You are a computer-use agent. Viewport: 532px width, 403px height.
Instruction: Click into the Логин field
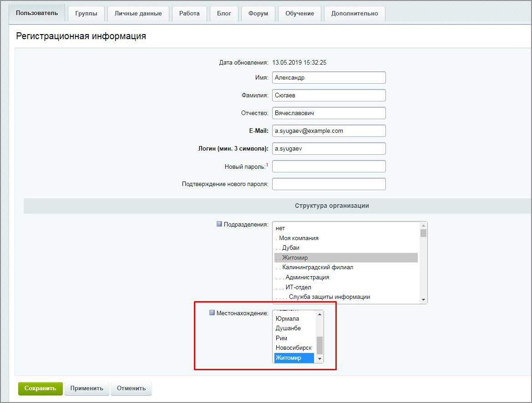(x=329, y=149)
